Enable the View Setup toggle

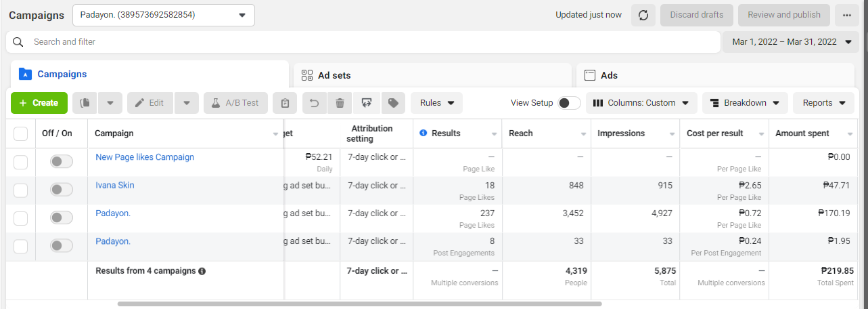coord(569,103)
